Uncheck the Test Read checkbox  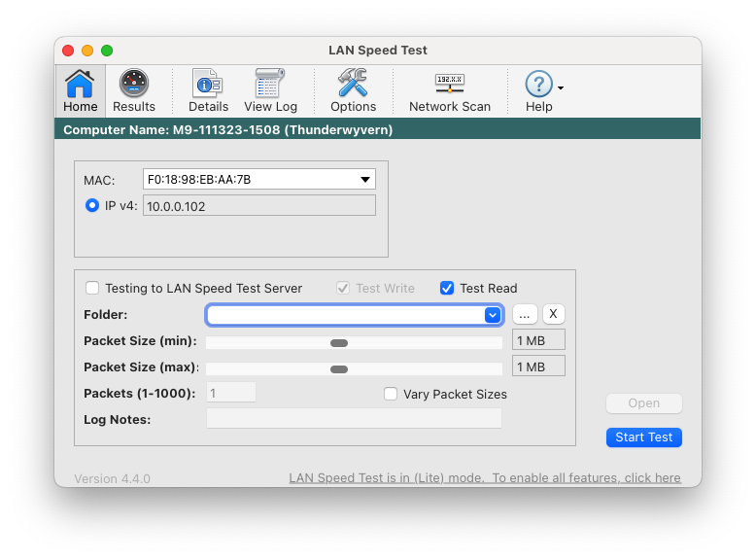(447, 288)
